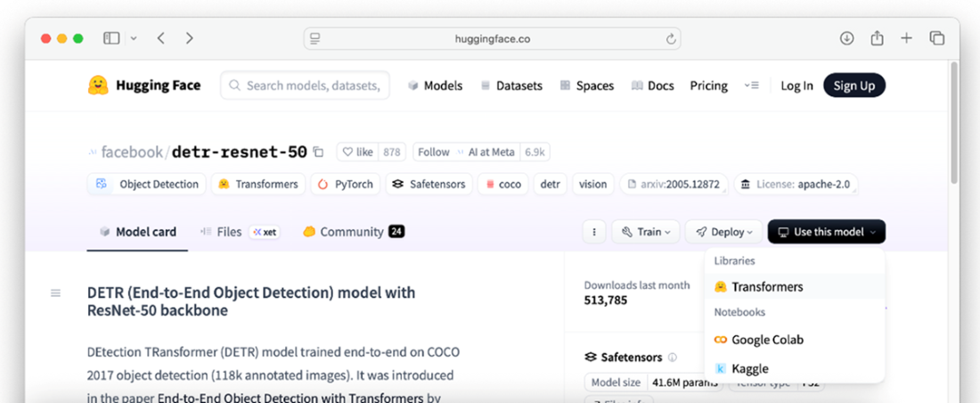Open Safari downloads icon
This screenshot has width=980, height=403.
(x=846, y=38)
